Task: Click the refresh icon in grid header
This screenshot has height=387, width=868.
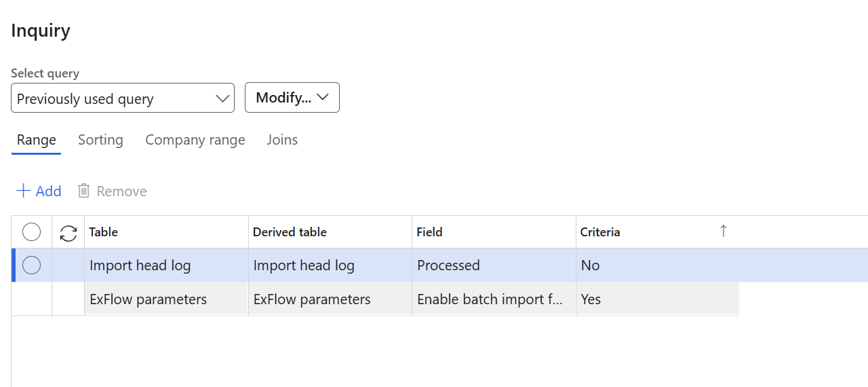Action: [68, 233]
